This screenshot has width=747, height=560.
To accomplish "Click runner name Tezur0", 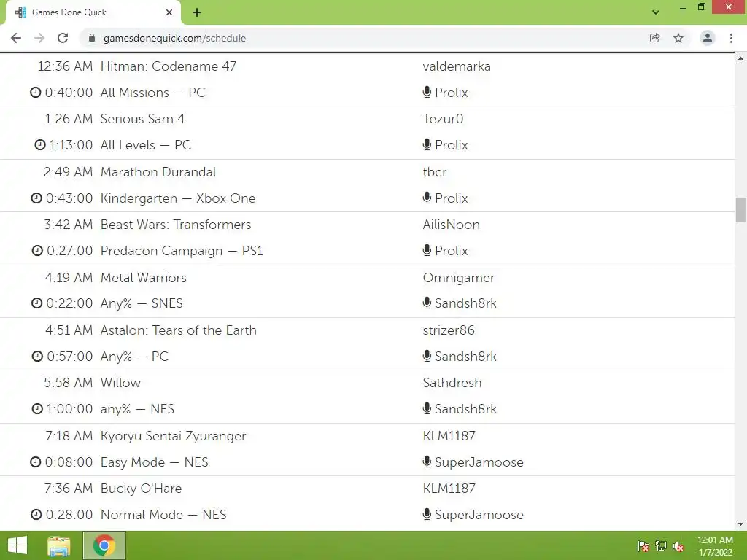I will tap(443, 119).
